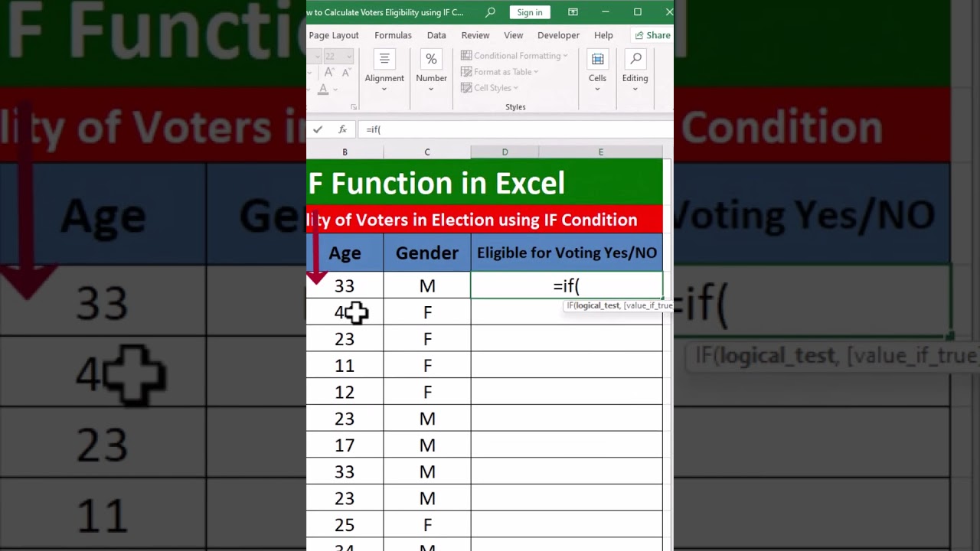This screenshot has height=551, width=980.
Task: Select the eligibility cell in age 25 row
Action: (x=567, y=524)
